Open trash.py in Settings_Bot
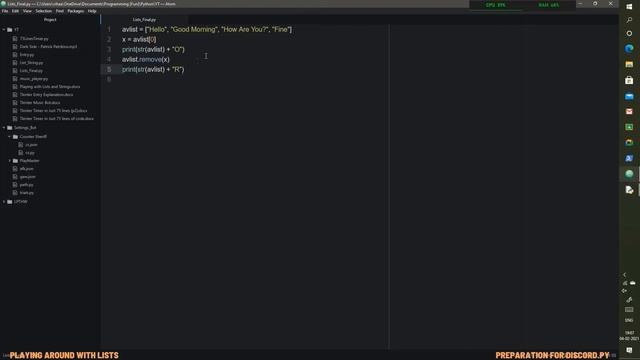Viewport: 640px width, 360px height. pos(27,193)
